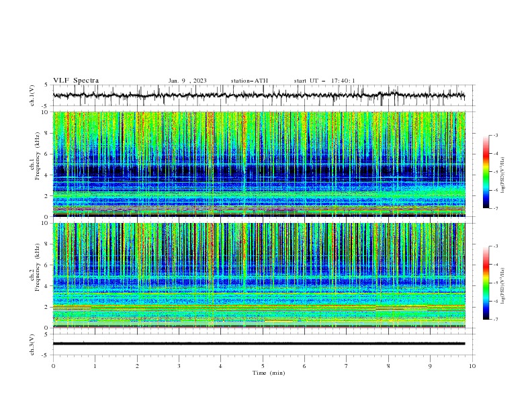Click the ch.2 PSD color bar

pos(486,283)
